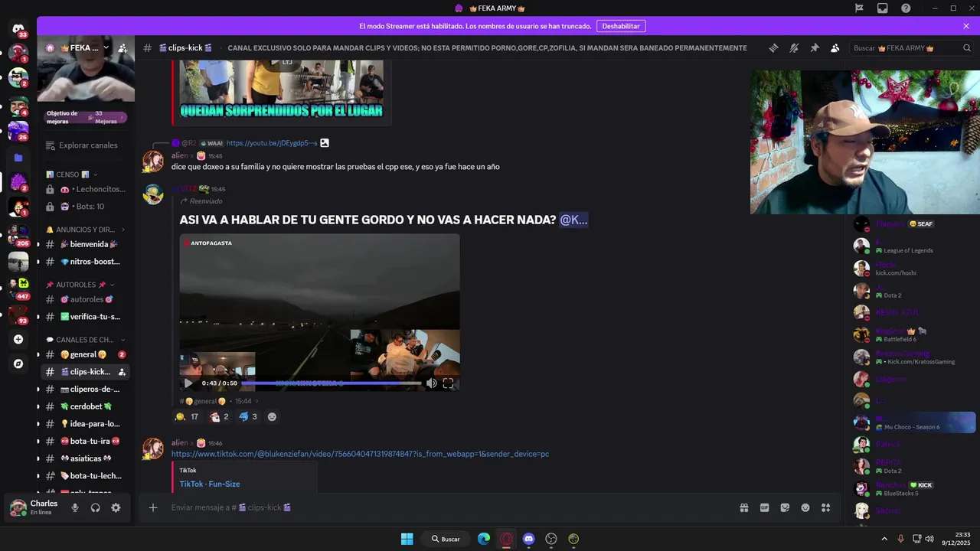Click the video progress bar

coord(332,383)
